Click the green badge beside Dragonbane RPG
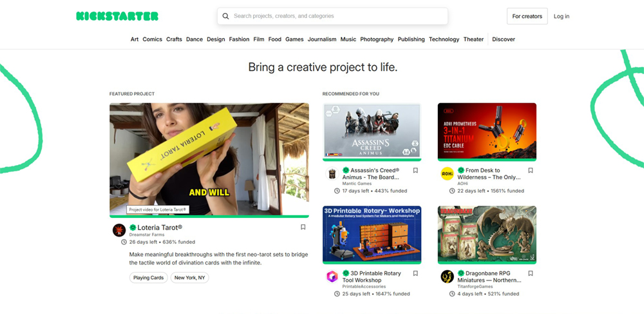This screenshot has height=314, width=644. [x=461, y=273]
